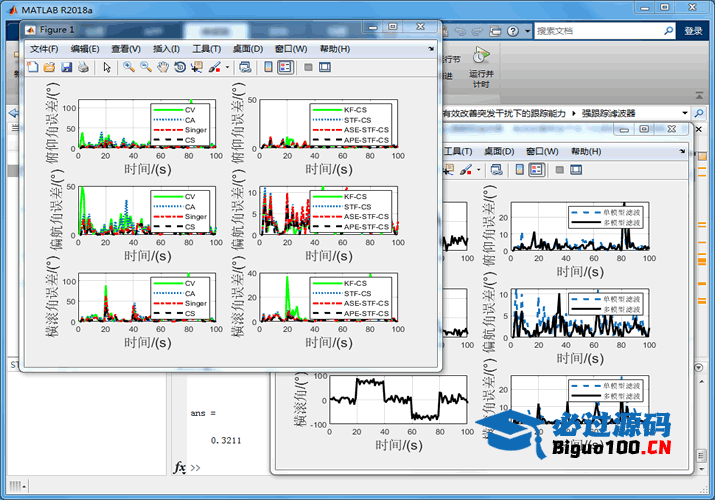715x500 pixels.
Task: Click Show Plot Tools icon in Figure 1
Action: click(x=325, y=67)
